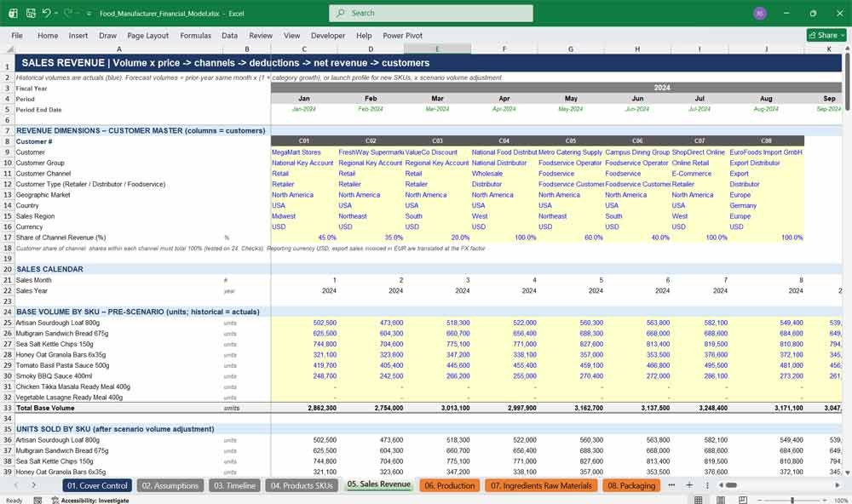Click 'Artisan Sourdough Loaf 800g' in row 25
Image resolution: width=852 pixels, height=504 pixels.
(x=58, y=323)
